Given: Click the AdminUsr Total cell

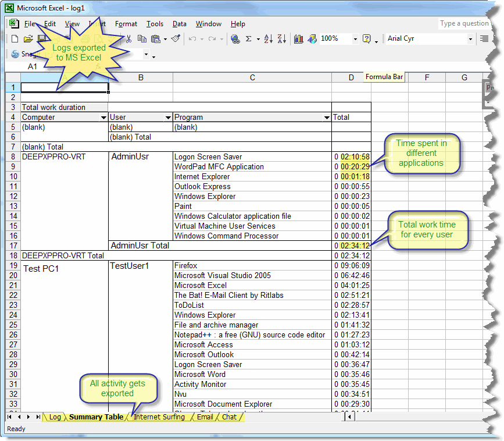Looking at the screenshot, I should tap(220, 246).
